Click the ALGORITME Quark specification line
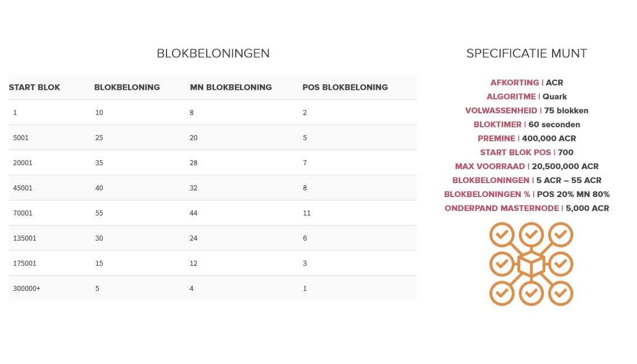 (x=526, y=97)
